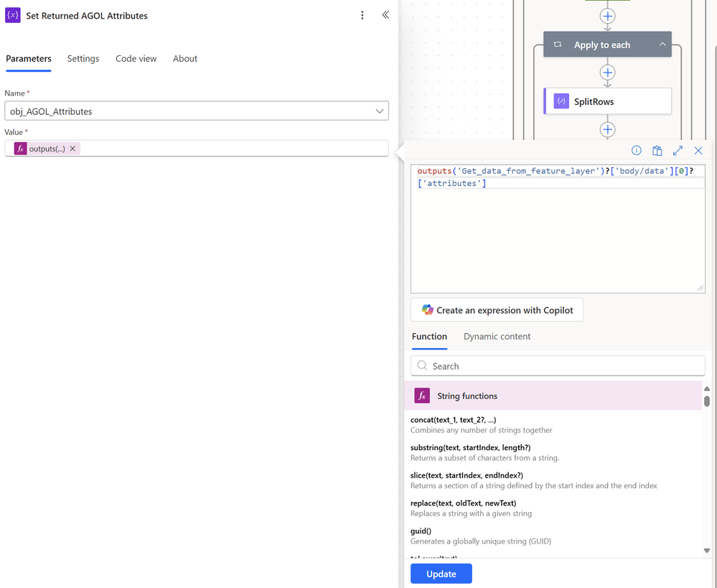The height and width of the screenshot is (588, 717).
Task: Click the Update button
Action: pos(441,574)
